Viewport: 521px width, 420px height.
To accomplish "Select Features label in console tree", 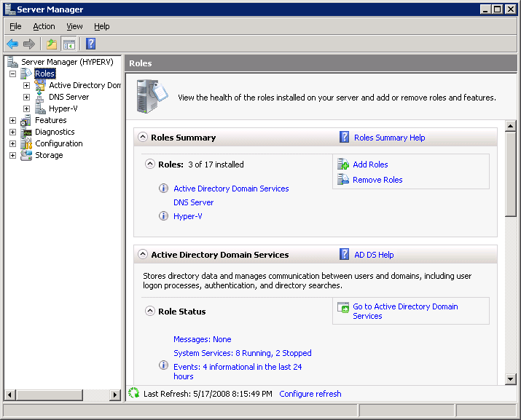I will click(x=51, y=120).
